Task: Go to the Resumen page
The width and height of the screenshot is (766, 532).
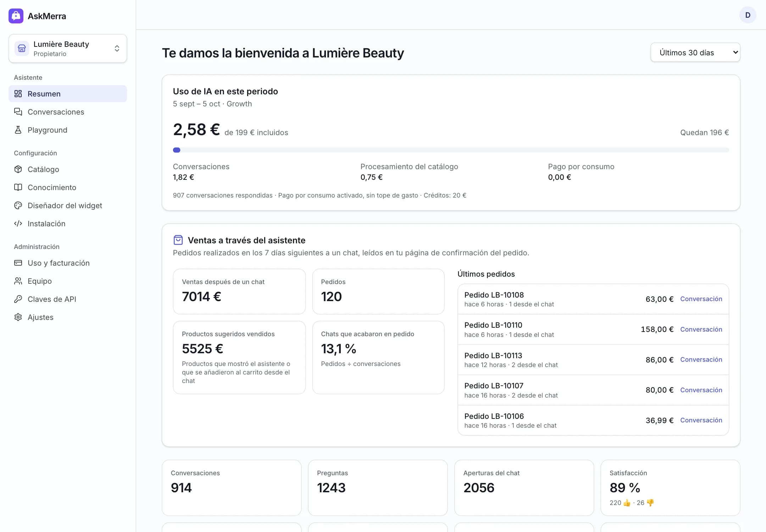Action: [x=68, y=94]
